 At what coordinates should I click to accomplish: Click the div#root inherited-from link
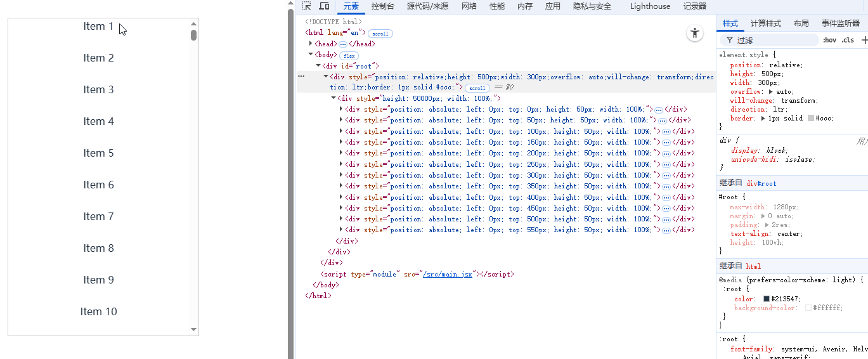pos(761,183)
